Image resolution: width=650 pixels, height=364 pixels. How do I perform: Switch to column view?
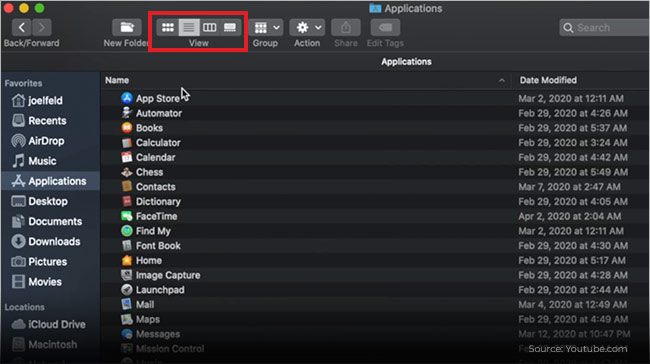[x=209, y=28]
